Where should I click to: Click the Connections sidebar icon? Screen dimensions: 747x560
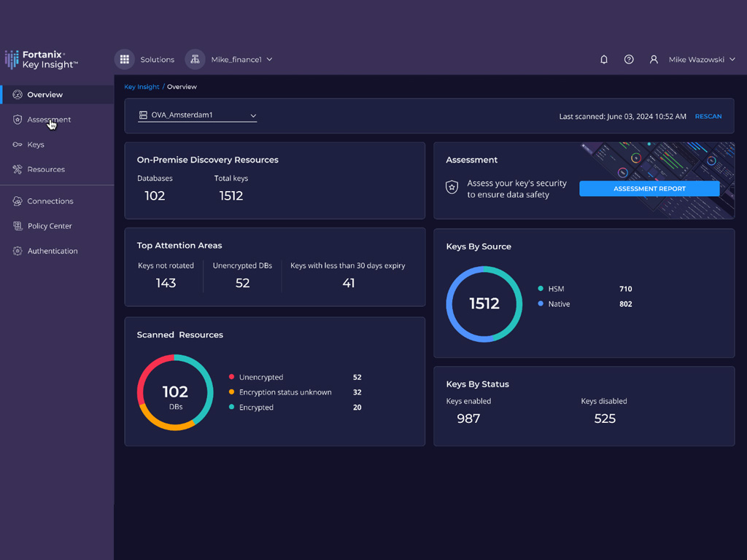pyautogui.click(x=18, y=201)
